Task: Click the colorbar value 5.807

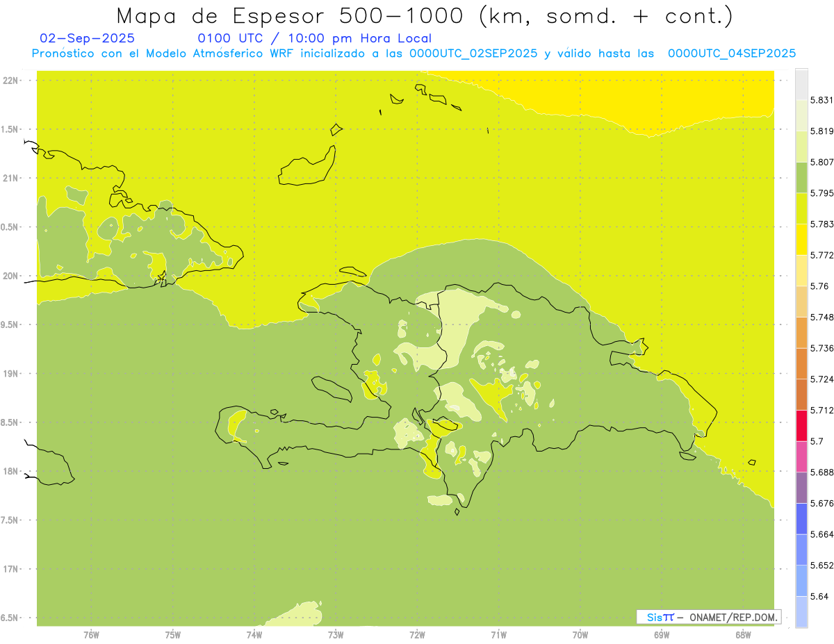Action: 821,162
